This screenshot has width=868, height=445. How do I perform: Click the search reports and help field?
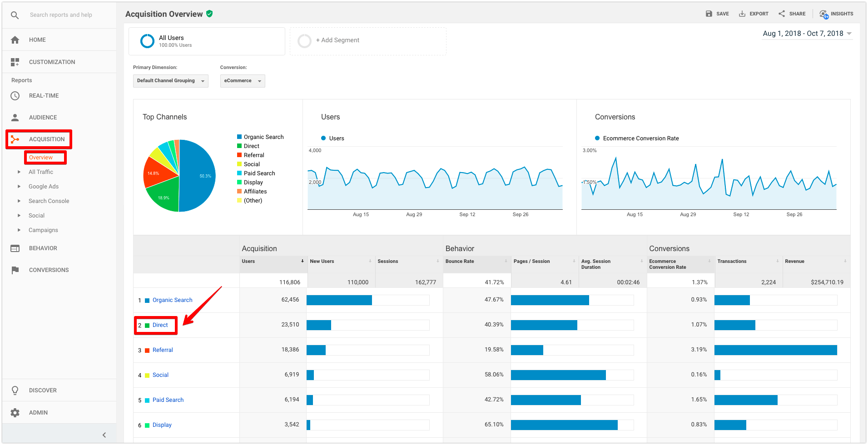tap(61, 15)
